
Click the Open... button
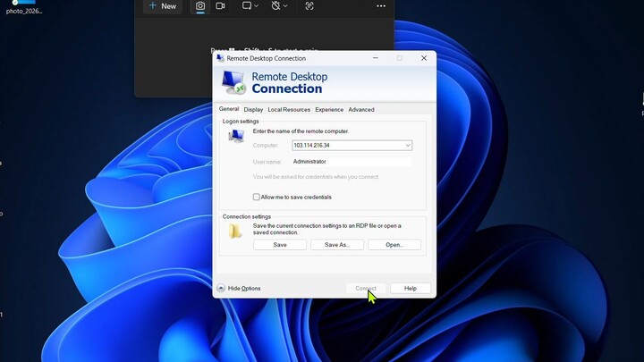tap(394, 245)
